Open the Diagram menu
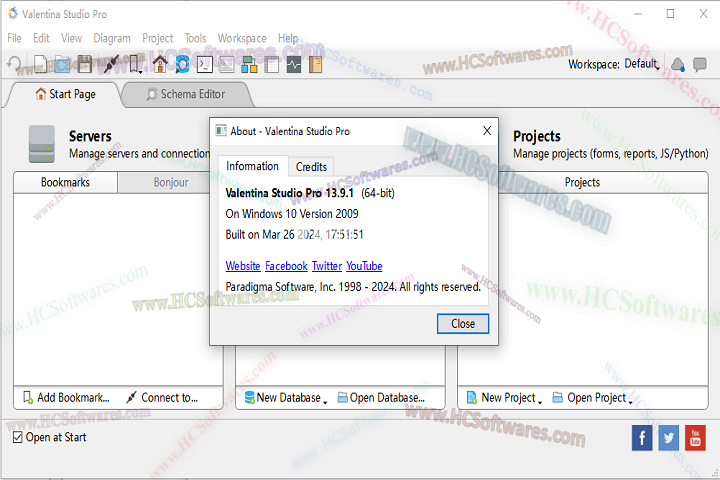 tap(112, 38)
